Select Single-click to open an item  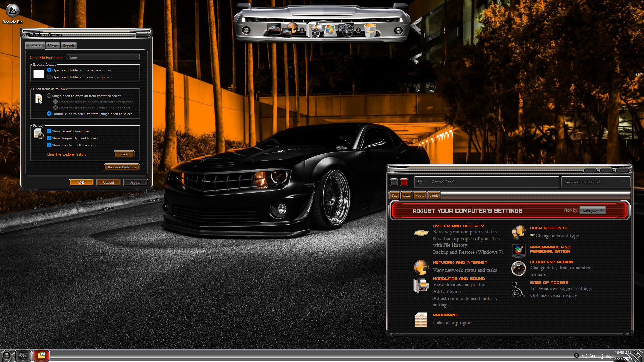tap(49, 96)
